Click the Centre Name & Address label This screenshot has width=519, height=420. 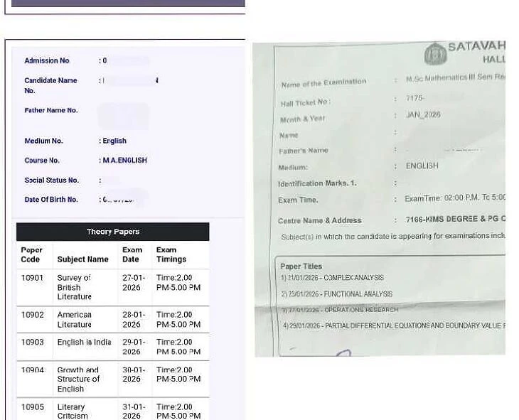(x=319, y=220)
